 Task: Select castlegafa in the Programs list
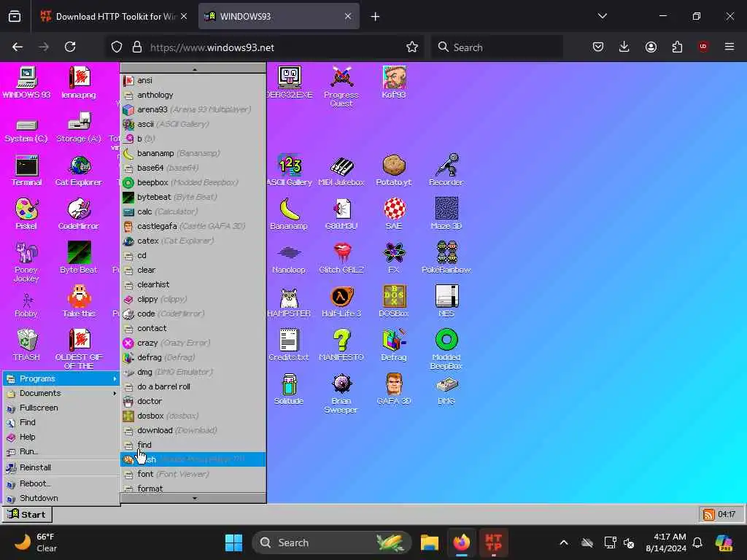click(x=193, y=226)
